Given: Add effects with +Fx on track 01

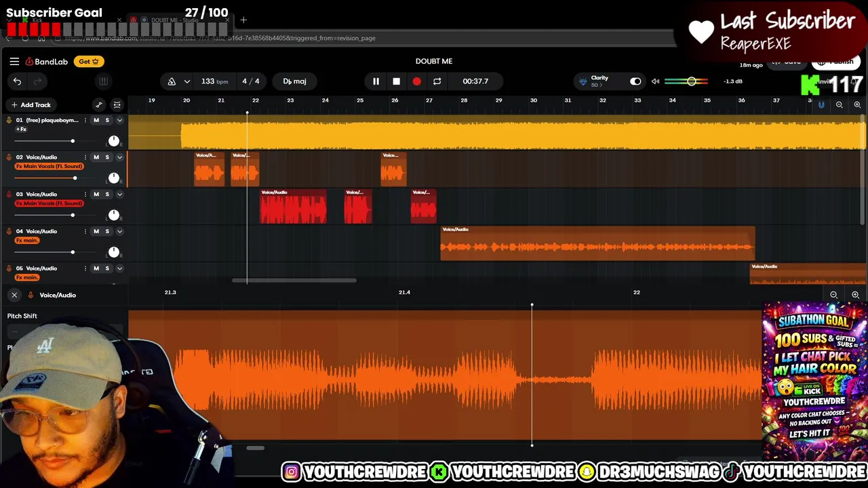Looking at the screenshot, I should click(21, 129).
